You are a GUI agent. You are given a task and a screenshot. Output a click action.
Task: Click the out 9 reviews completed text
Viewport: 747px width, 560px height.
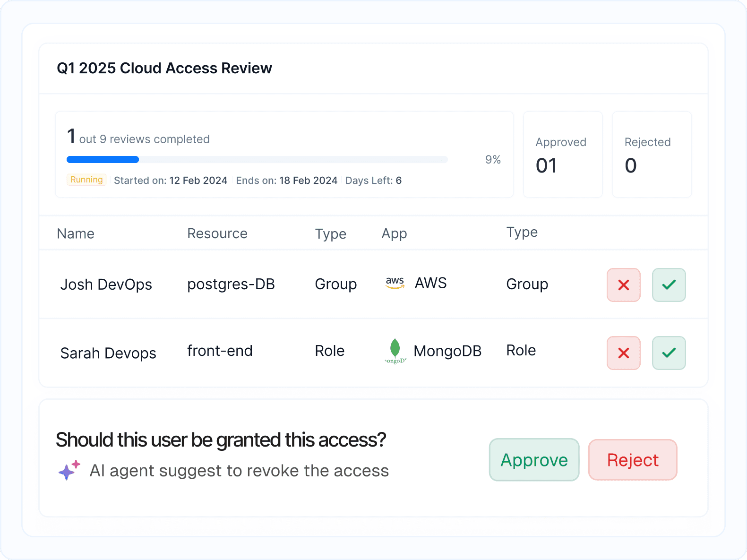pyautogui.click(x=145, y=139)
